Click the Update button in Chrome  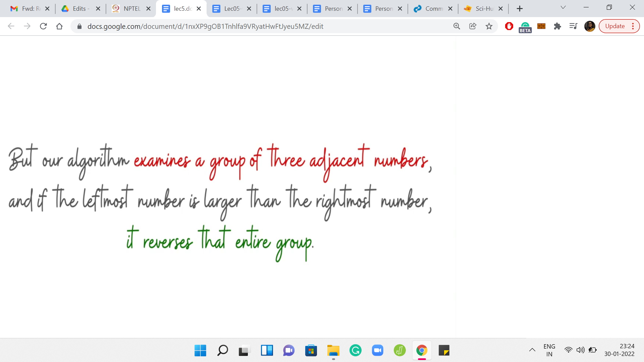click(x=615, y=26)
